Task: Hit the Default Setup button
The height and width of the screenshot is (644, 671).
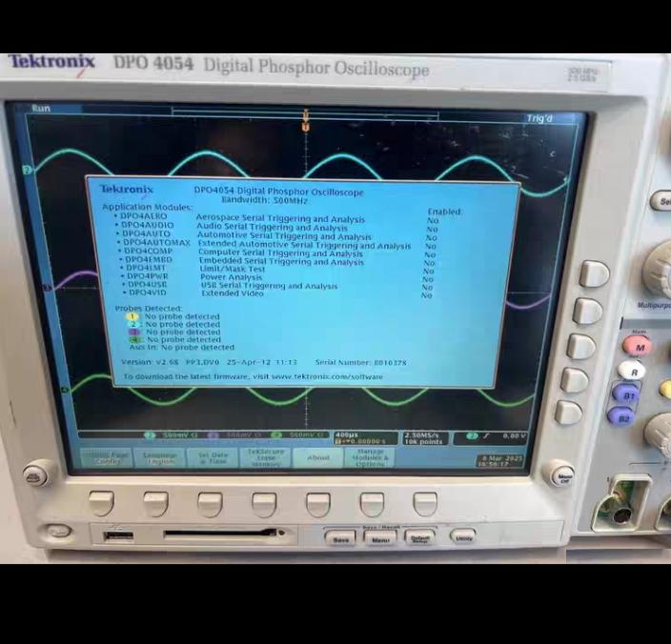Action: pyautogui.click(x=420, y=538)
